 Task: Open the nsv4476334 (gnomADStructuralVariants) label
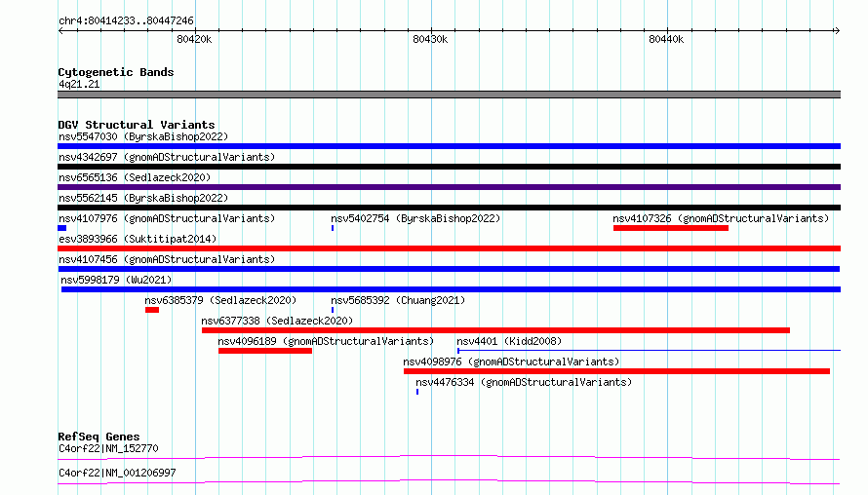pyautogui.click(x=524, y=382)
